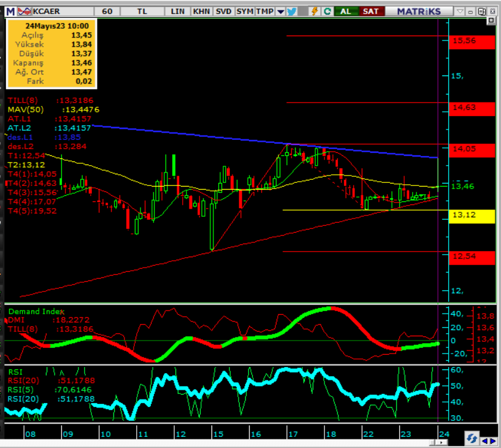Click the T4(2):14,63 level label
Image resolution: width=501 pixels, height=448 pixels.
coord(32,183)
